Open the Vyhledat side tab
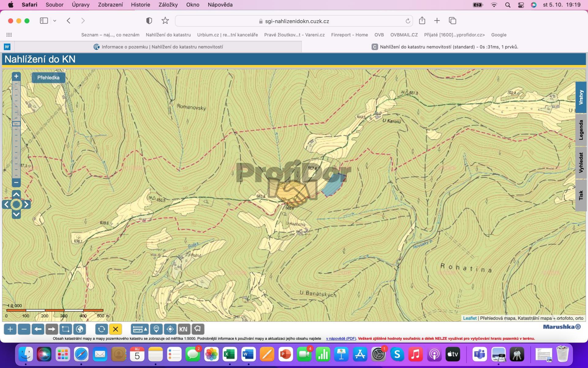The height and width of the screenshot is (368, 588). 581,163
